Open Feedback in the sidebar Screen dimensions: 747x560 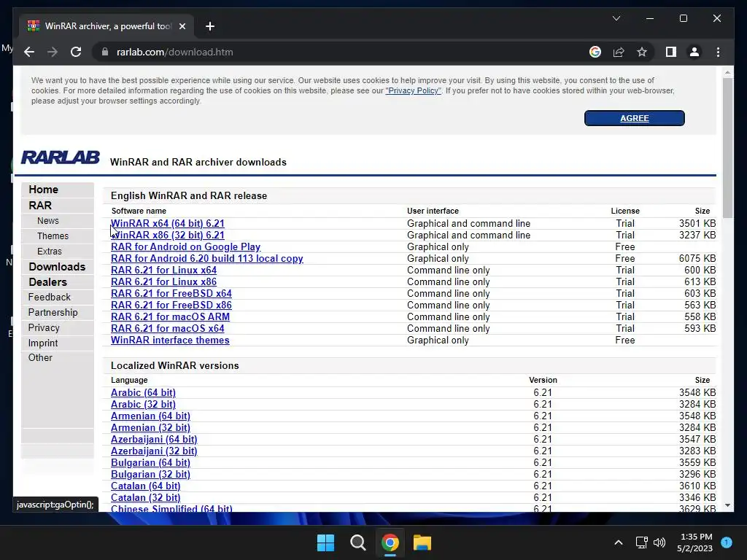[50, 297]
